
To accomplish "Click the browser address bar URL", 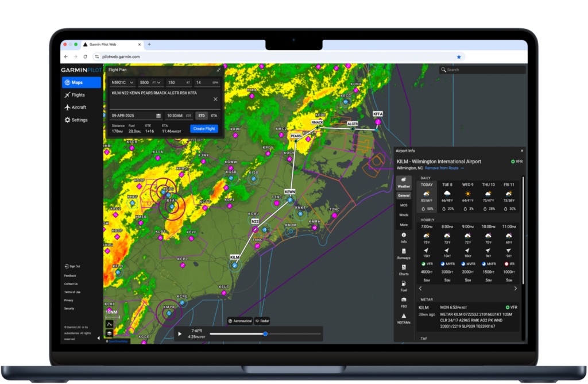I will [121, 57].
